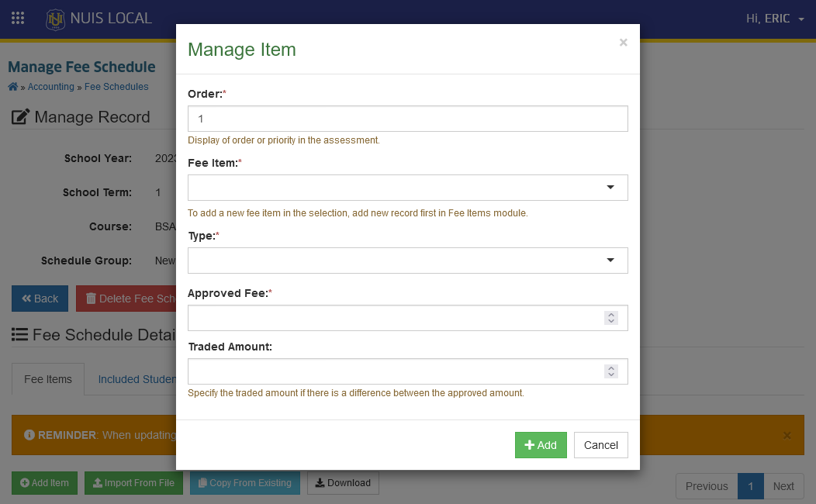This screenshot has height=504, width=816.
Task: Switch to the Fee Items tab
Action: pos(48,379)
